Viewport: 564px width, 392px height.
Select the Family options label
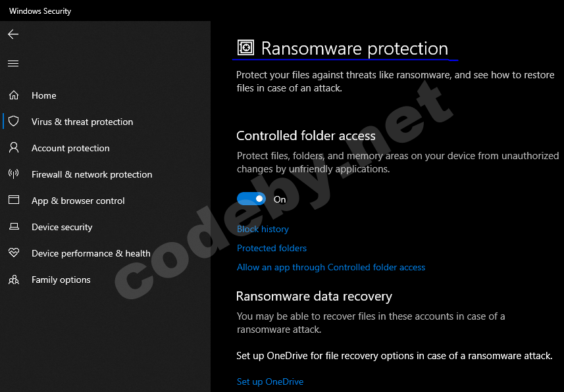pyautogui.click(x=61, y=280)
